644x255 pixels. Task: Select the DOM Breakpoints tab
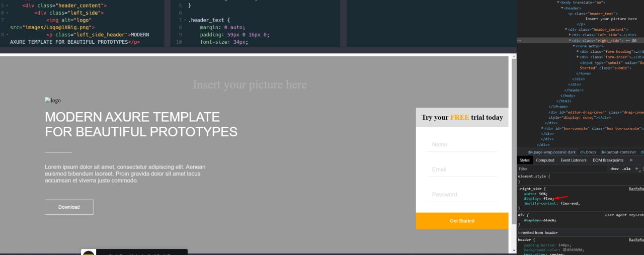[x=608, y=160]
